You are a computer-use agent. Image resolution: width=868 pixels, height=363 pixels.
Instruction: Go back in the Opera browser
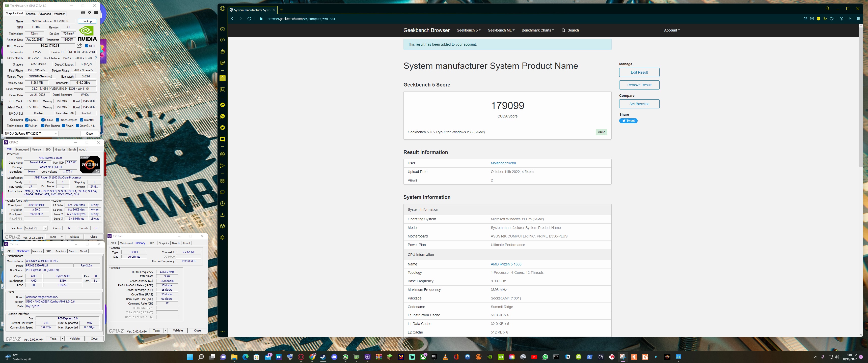pos(232,18)
